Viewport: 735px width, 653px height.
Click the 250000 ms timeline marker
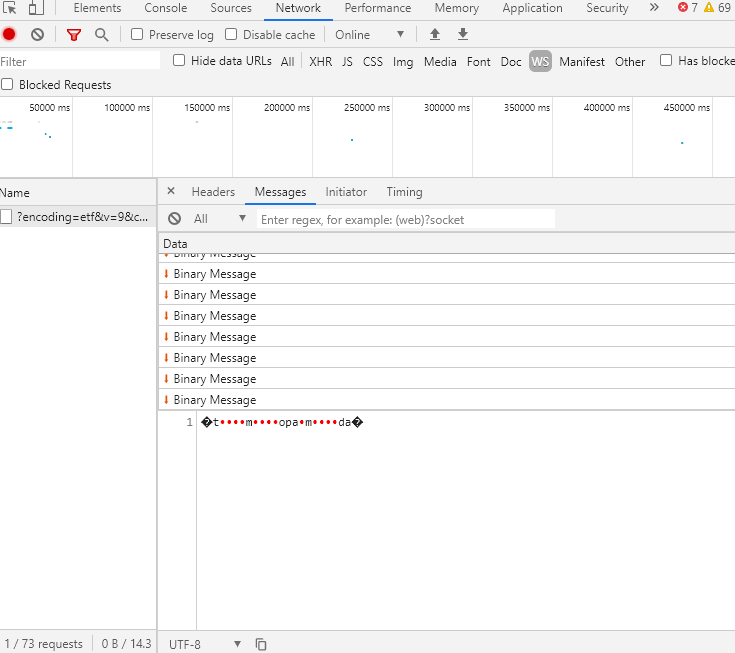point(367,107)
